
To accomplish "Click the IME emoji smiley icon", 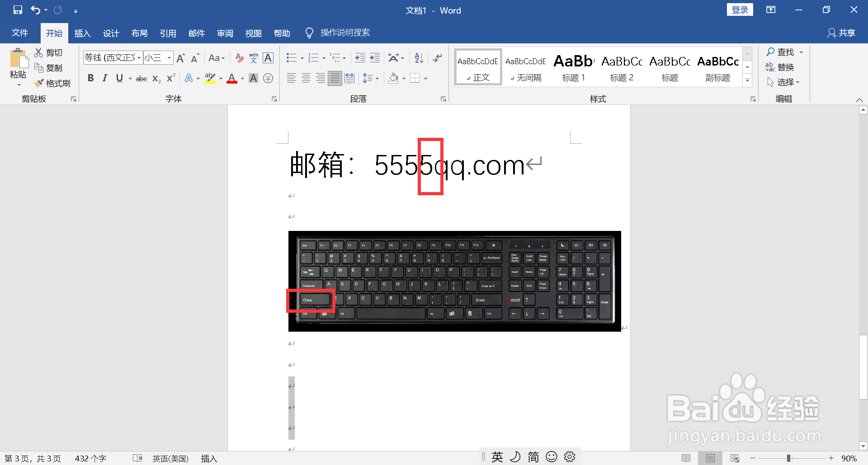I will [x=552, y=457].
